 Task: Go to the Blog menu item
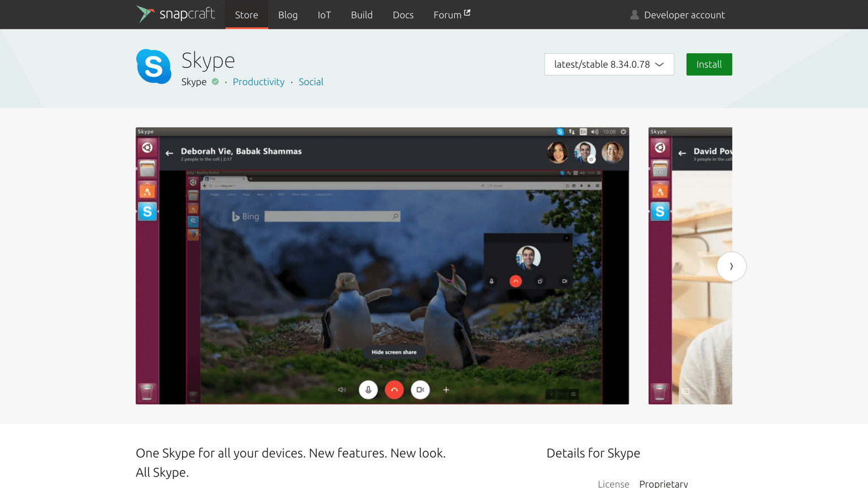point(288,15)
